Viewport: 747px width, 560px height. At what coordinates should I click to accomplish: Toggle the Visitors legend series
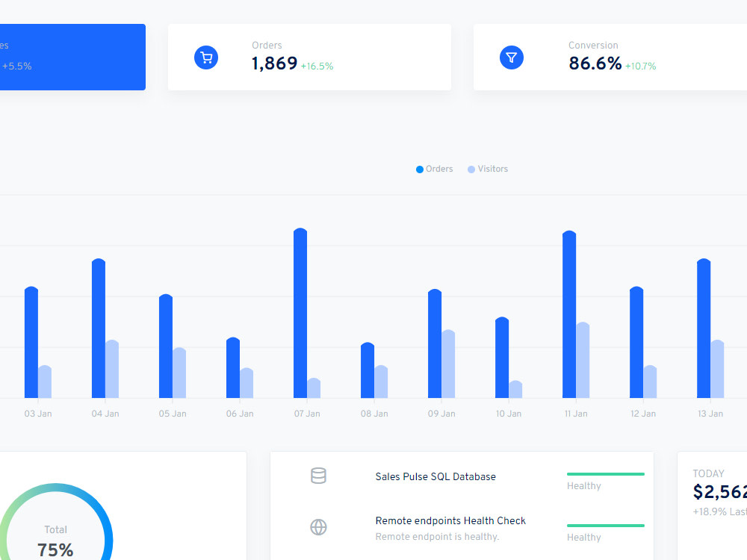488,169
